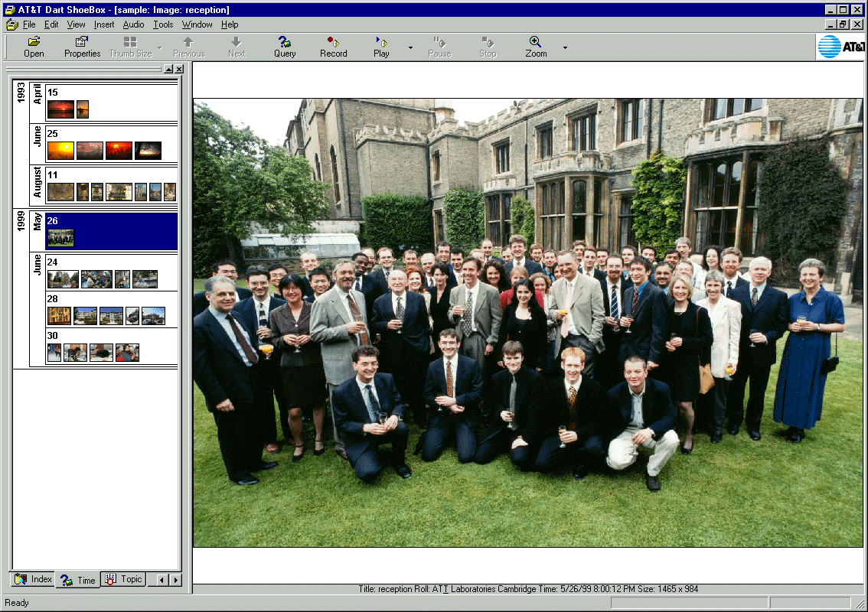Click the AT&T globe logo

829,47
